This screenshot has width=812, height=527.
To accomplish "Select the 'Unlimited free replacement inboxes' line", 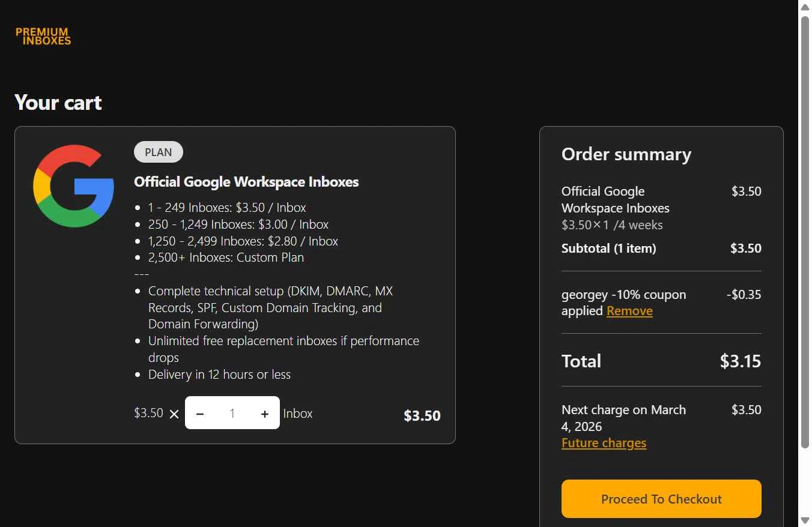I will point(283,349).
